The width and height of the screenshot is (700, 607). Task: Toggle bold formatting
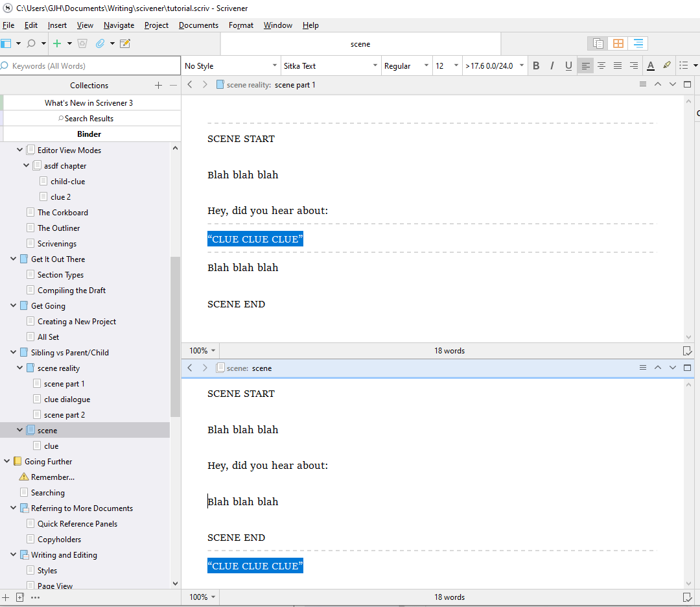(536, 65)
